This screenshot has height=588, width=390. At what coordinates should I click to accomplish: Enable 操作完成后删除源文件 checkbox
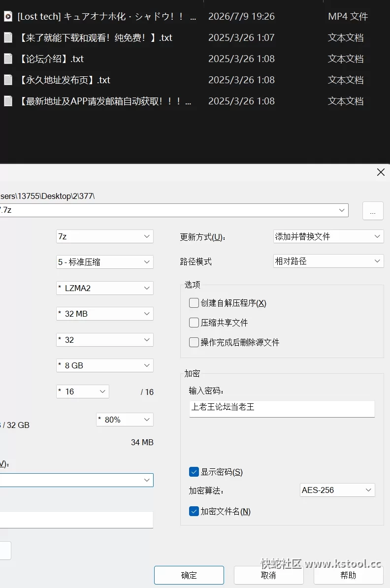point(194,342)
